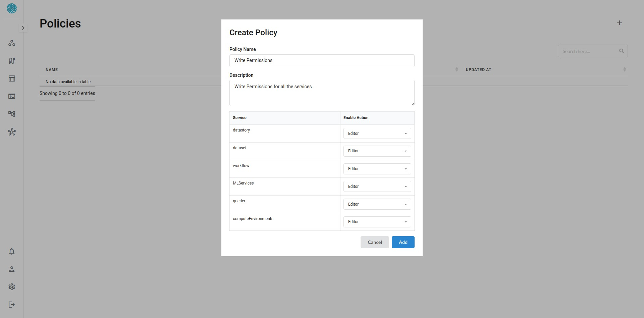Click the search magnifier icon
This screenshot has height=318, width=644.
coord(622,51)
